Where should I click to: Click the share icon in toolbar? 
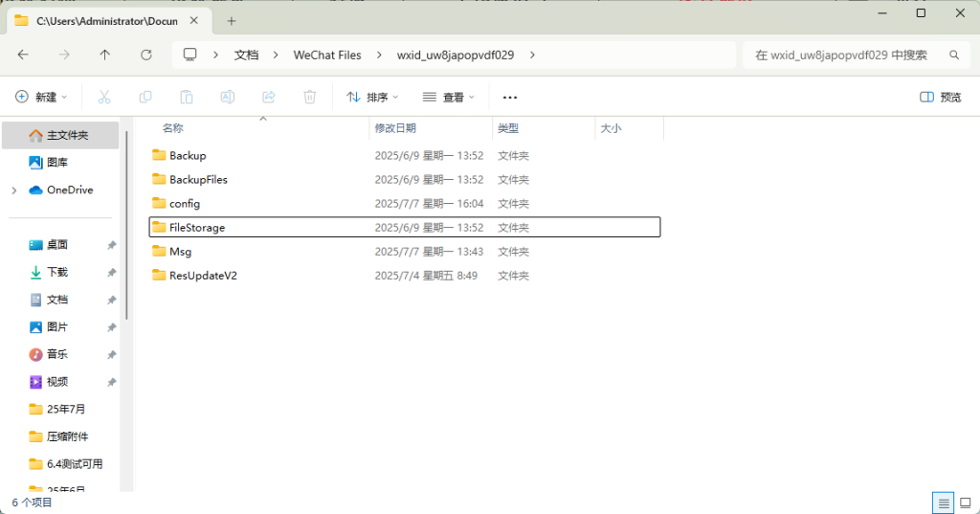(269, 97)
